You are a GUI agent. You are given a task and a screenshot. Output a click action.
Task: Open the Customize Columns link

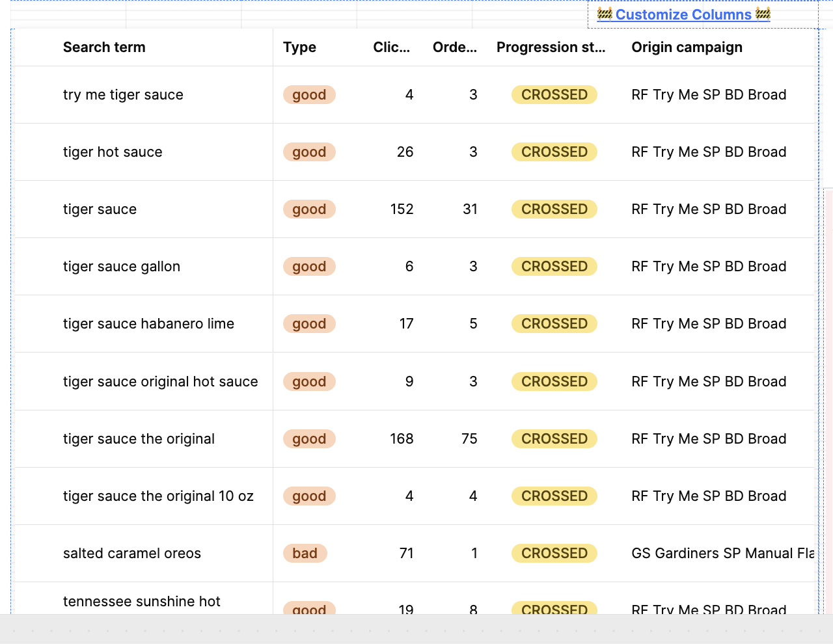(x=683, y=15)
